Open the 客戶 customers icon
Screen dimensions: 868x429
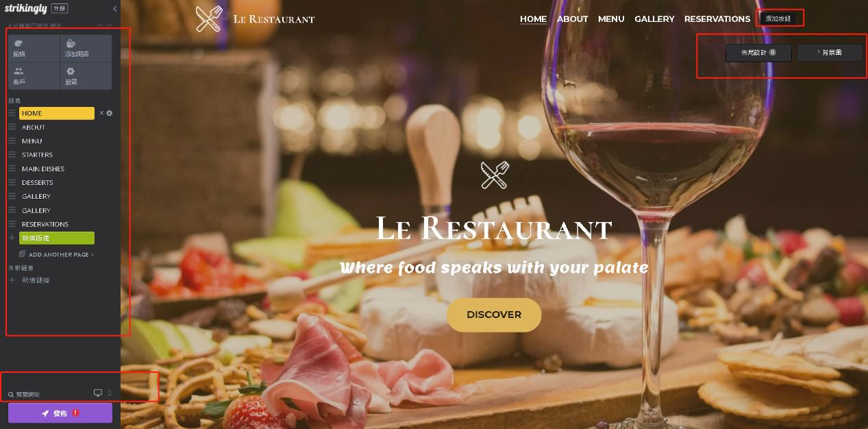pos(34,76)
